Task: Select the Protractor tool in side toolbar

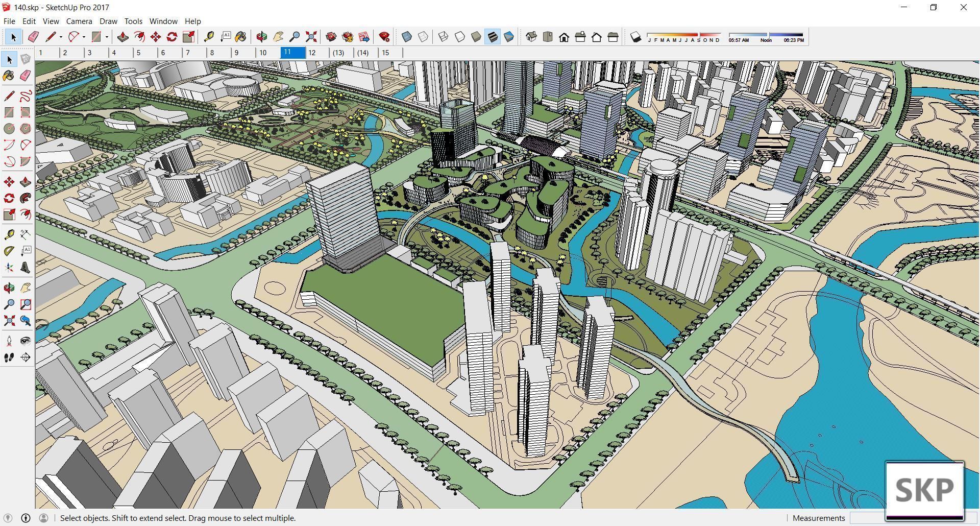Action: point(9,251)
